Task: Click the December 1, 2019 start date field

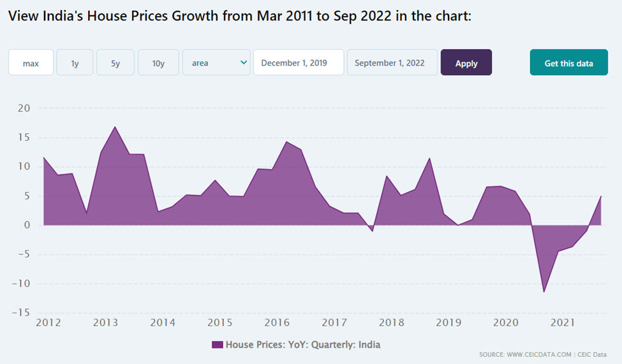Action: point(298,63)
